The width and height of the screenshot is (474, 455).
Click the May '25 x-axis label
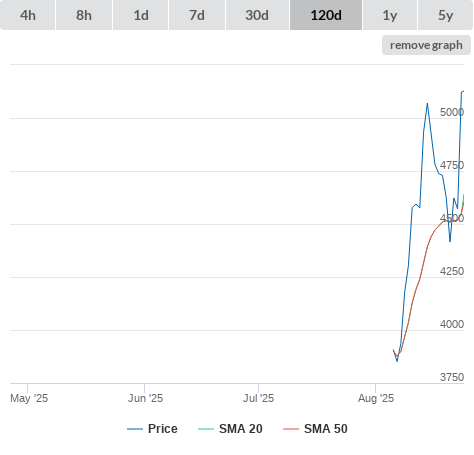pyautogui.click(x=29, y=398)
